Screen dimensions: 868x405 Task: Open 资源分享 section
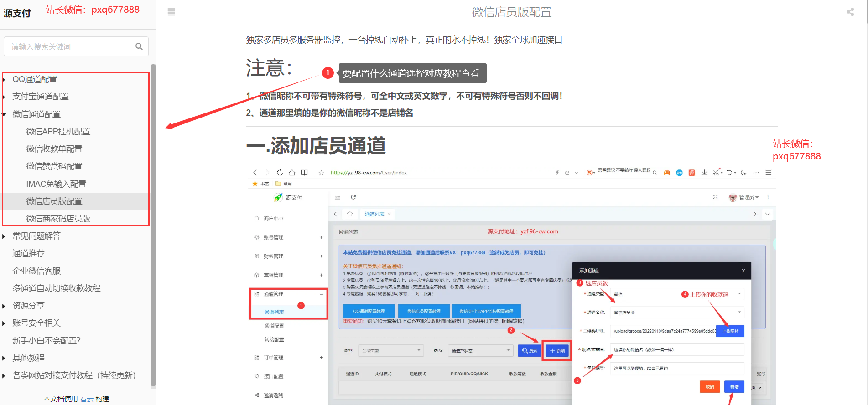tap(28, 306)
